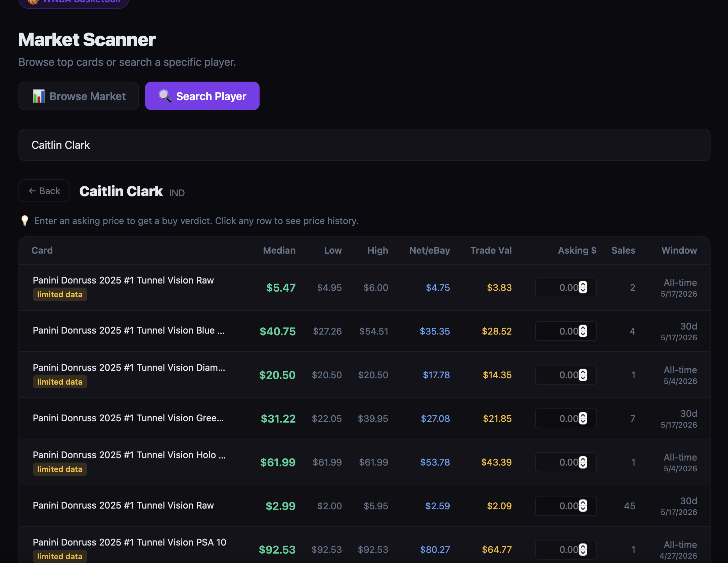Click the magnifying glass icon on Search Player
Screen dimensions: 728x563
tap(165, 96)
